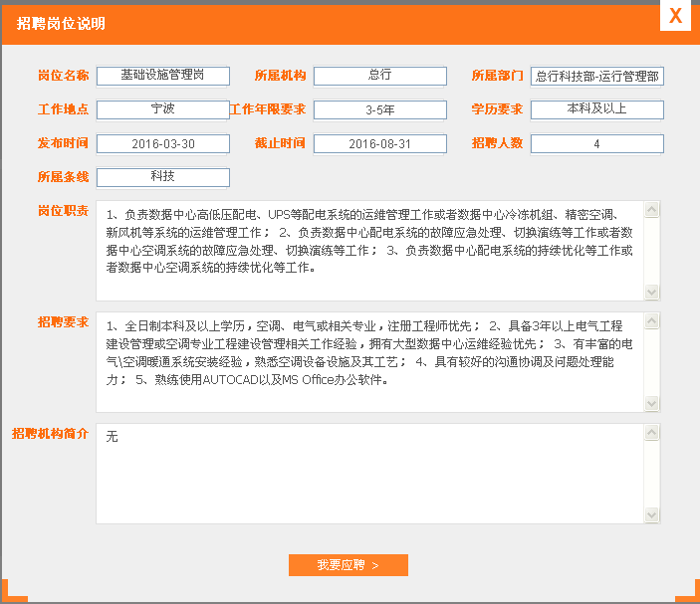Click the 工作地点 field showing 宁波

tap(163, 110)
